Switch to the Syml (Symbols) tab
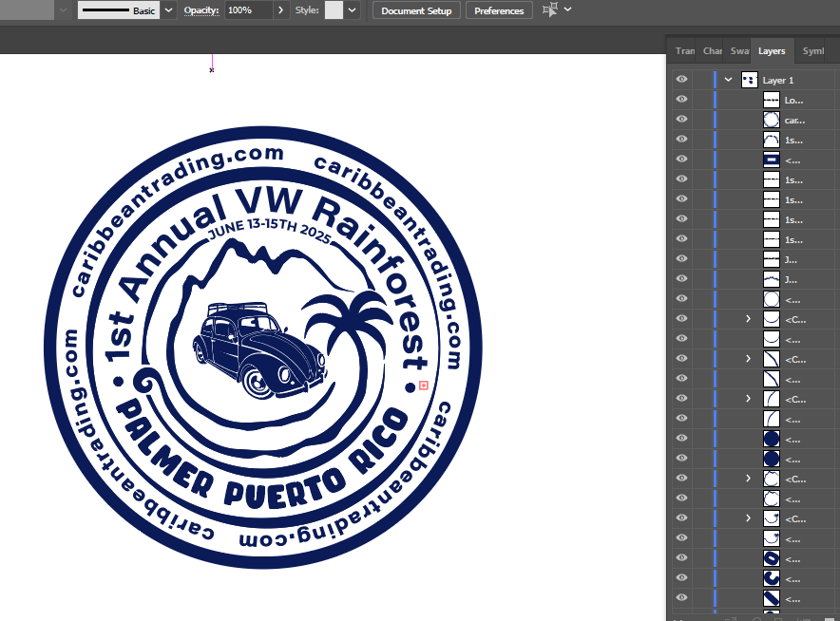This screenshot has width=840, height=621. 813,51
